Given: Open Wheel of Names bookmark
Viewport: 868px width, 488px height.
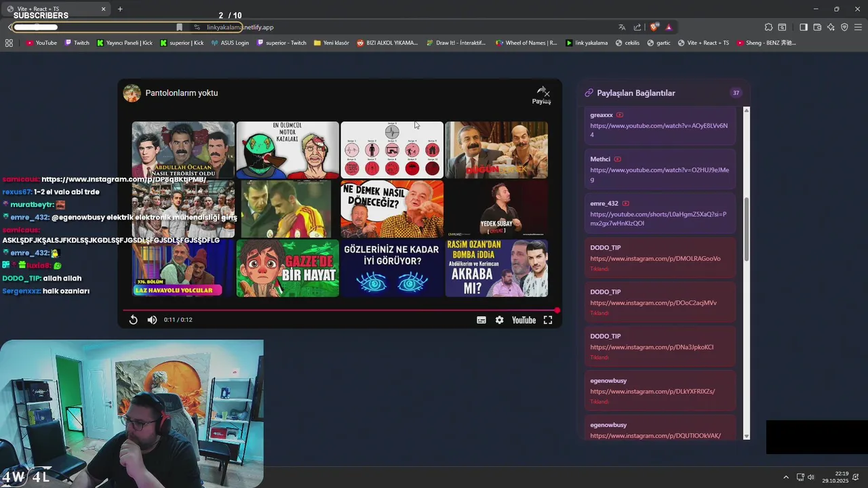Looking at the screenshot, I should coord(526,43).
